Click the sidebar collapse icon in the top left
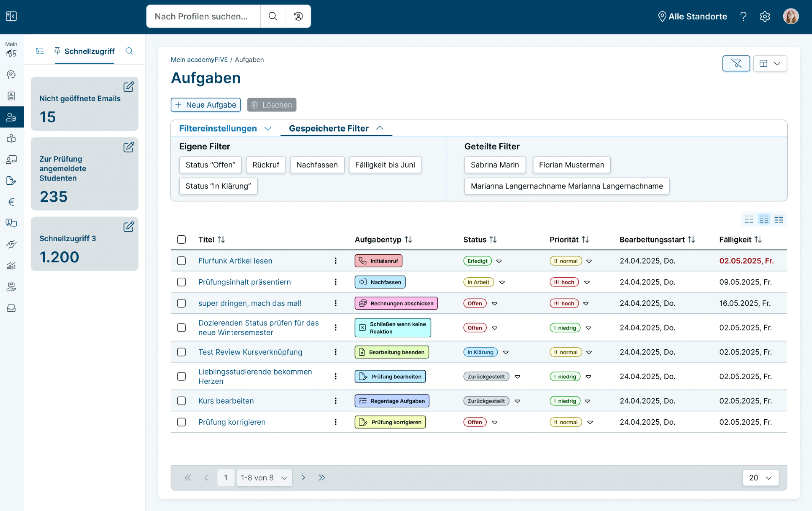 click(11, 16)
